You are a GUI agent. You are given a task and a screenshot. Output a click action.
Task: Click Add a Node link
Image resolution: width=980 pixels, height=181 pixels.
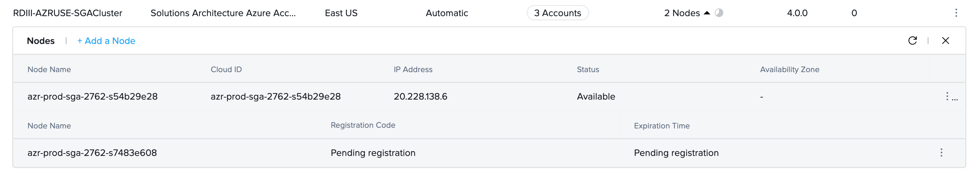point(106,41)
